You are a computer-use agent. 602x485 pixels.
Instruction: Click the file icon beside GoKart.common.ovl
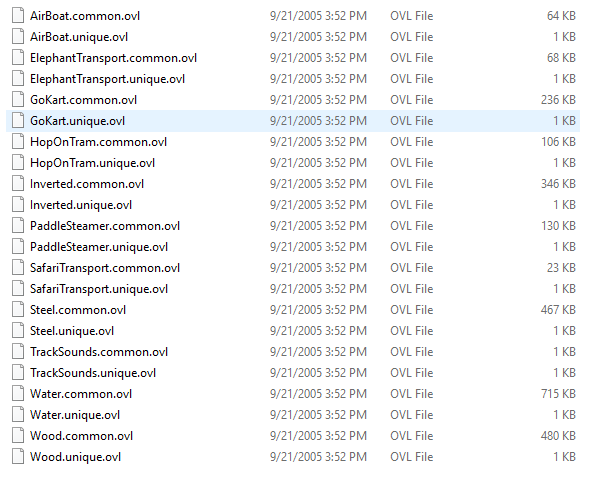point(18,100)
